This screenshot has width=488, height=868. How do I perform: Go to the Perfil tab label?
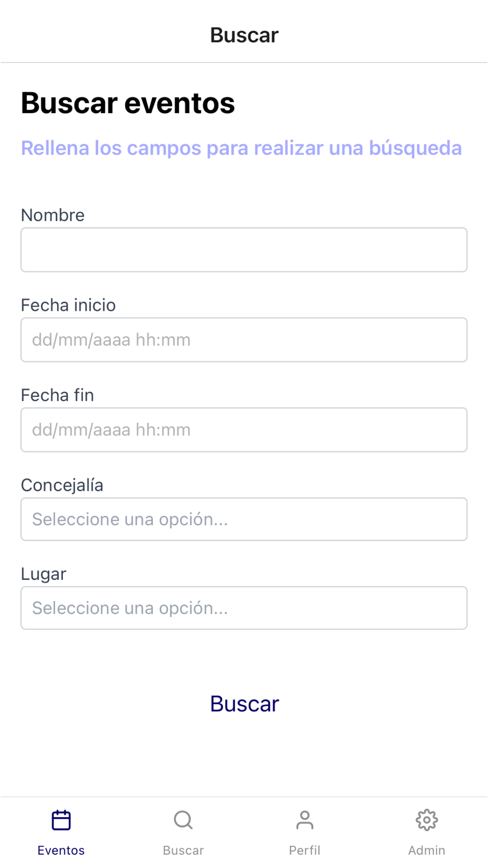[x=305, y=850]
